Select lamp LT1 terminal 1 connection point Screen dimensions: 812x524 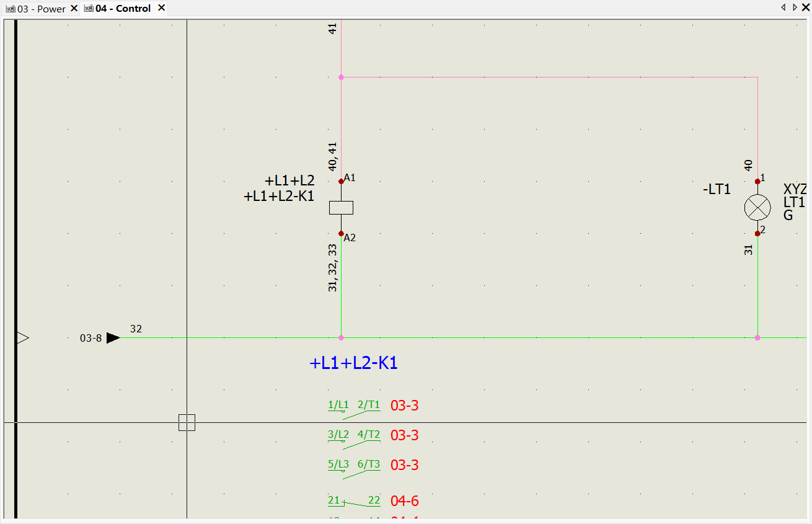[x=757, y=182]
